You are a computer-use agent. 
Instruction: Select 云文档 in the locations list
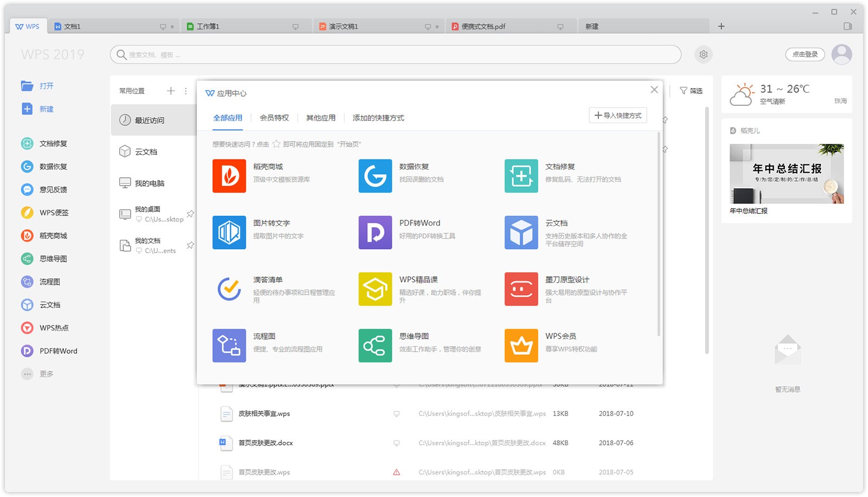click(x=154, y=151)
